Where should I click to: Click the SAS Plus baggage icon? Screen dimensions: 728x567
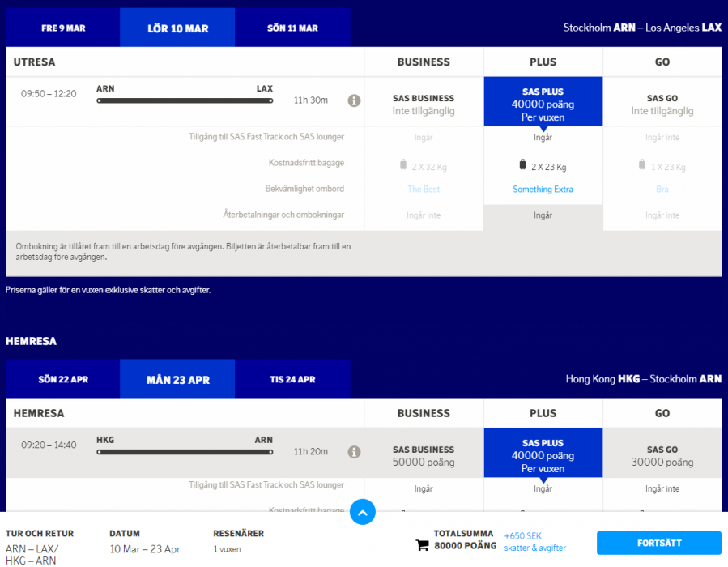click(522, 165)
